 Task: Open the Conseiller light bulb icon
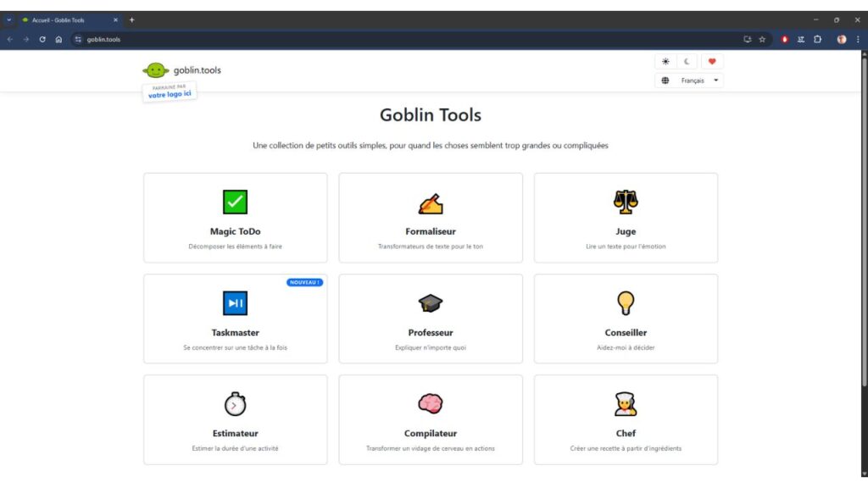(626, 303)
